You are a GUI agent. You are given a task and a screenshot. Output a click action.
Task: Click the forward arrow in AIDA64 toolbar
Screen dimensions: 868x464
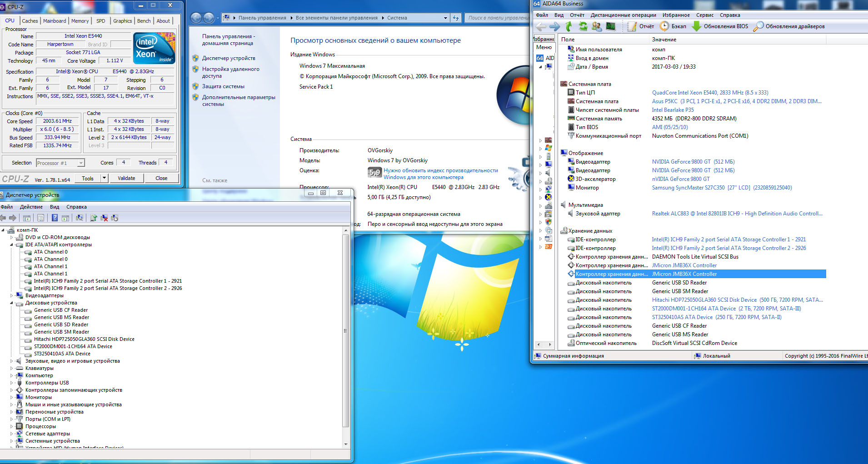(555, 26)
